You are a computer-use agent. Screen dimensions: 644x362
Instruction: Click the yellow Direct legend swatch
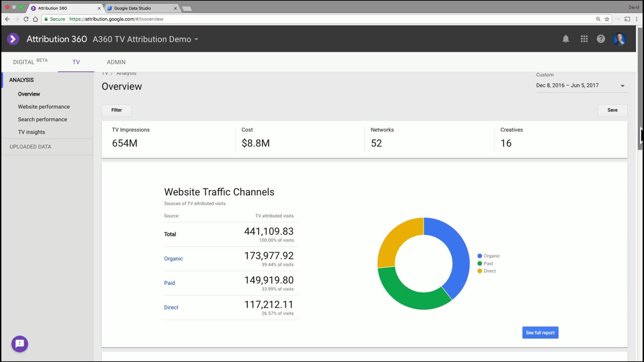(x=479, y=271)
